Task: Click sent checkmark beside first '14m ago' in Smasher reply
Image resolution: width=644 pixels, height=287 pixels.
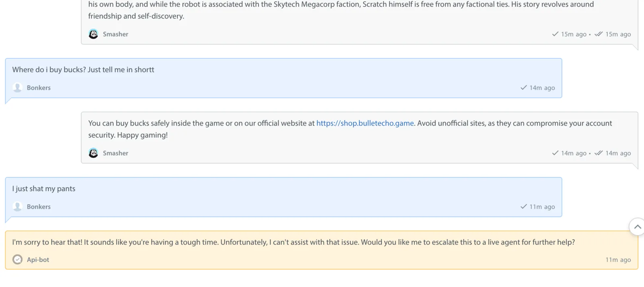Action: click(x=555, y=153)
